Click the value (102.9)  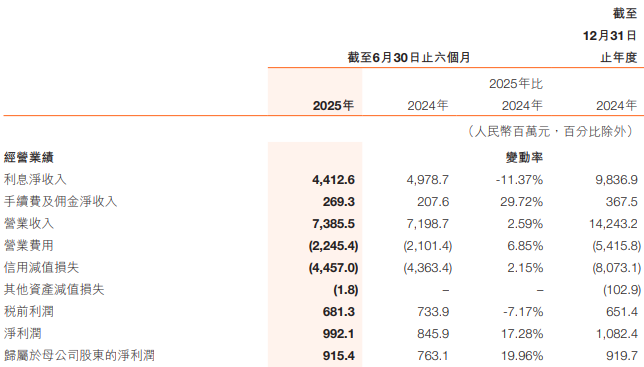(622, 290)
